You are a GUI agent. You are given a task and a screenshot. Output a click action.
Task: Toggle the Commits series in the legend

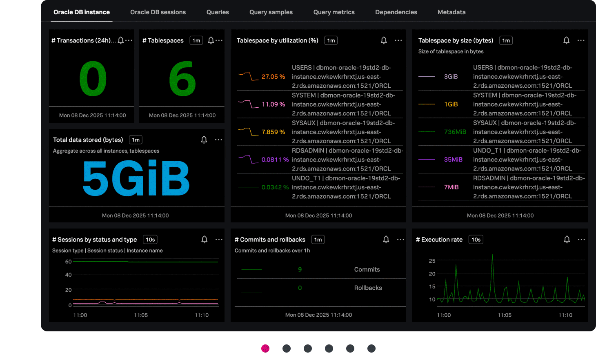pos(367,269)
